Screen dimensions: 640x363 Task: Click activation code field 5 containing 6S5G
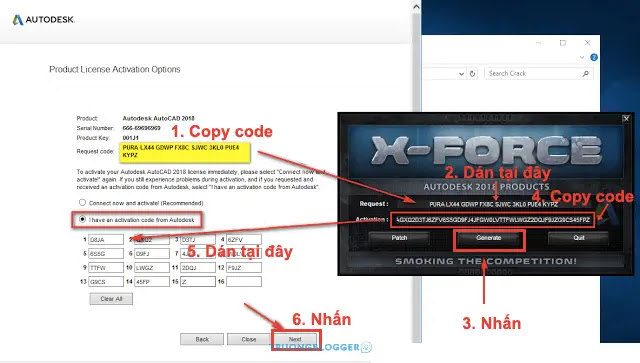(x=106, y=254)
